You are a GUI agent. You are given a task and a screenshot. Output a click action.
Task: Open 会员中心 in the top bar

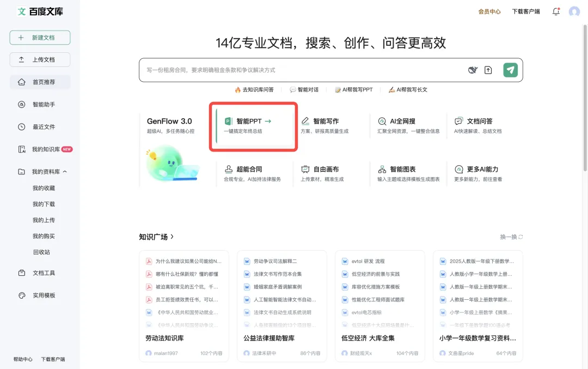pyautogui.click(x=489, y=11)
